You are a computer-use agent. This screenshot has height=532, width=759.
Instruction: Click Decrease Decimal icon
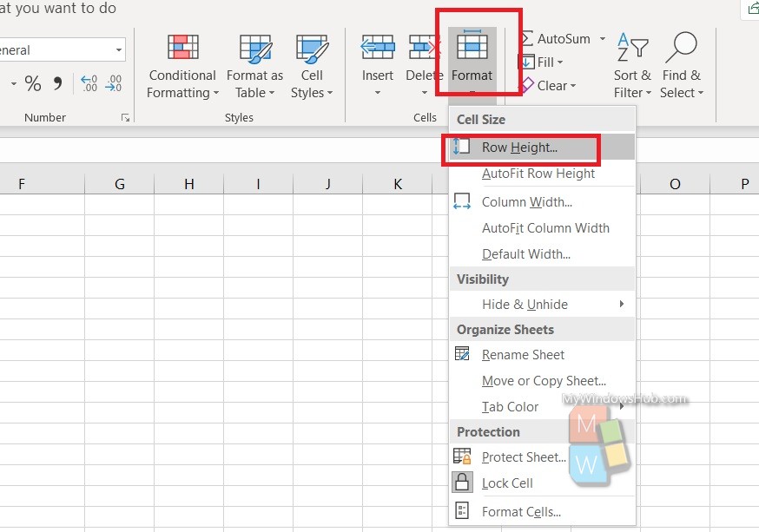point(113,83)
